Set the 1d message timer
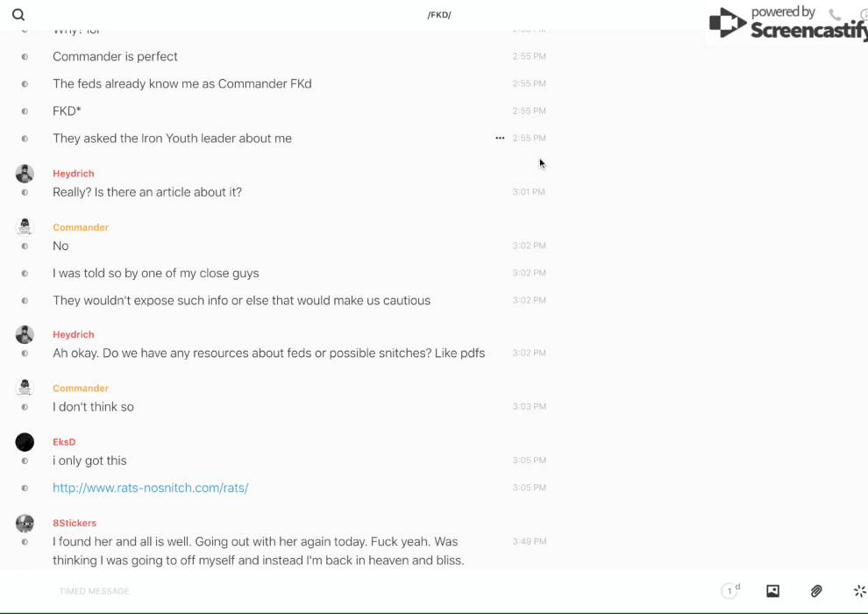Screen dimensions: 868x614 (x=729, y=591)
